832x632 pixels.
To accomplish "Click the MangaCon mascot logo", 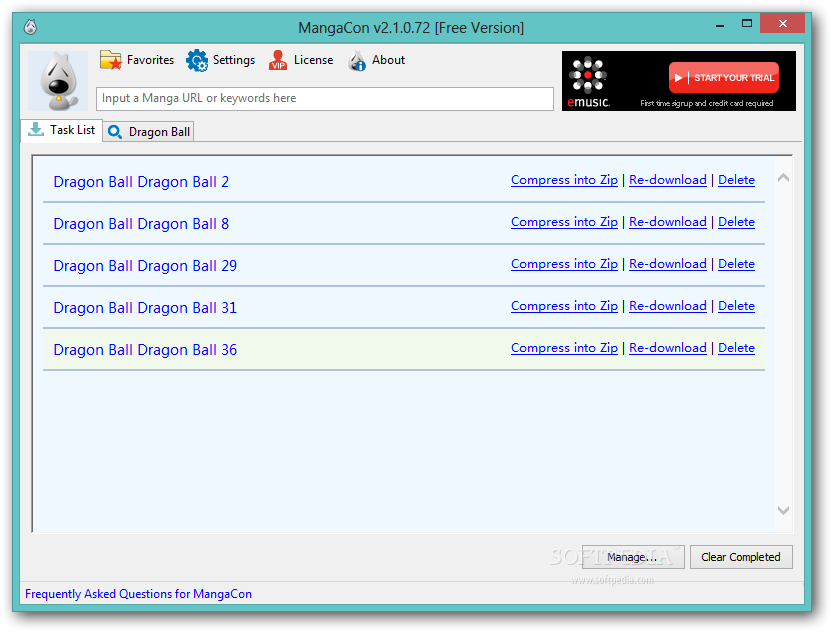I will (x=58, y=81).
